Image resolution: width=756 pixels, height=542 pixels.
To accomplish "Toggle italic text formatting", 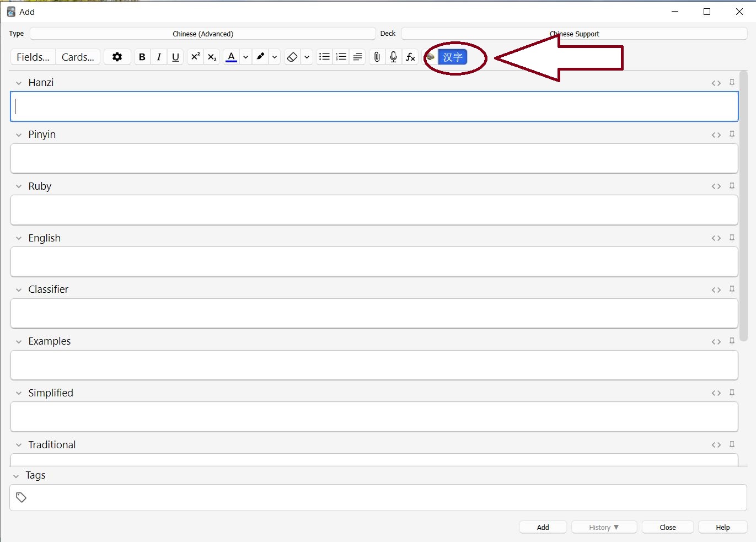I will click(159, 57).
